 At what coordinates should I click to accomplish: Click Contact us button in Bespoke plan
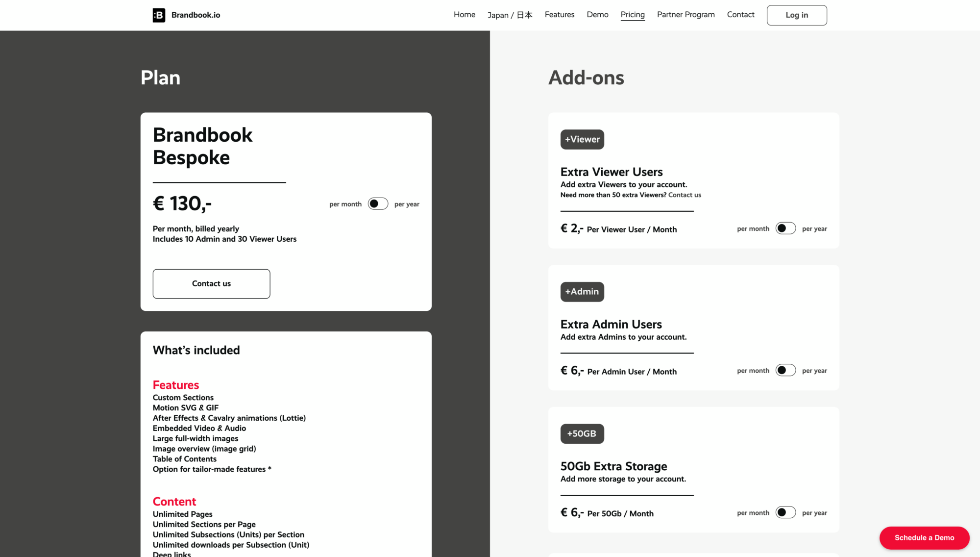(211, 283)
